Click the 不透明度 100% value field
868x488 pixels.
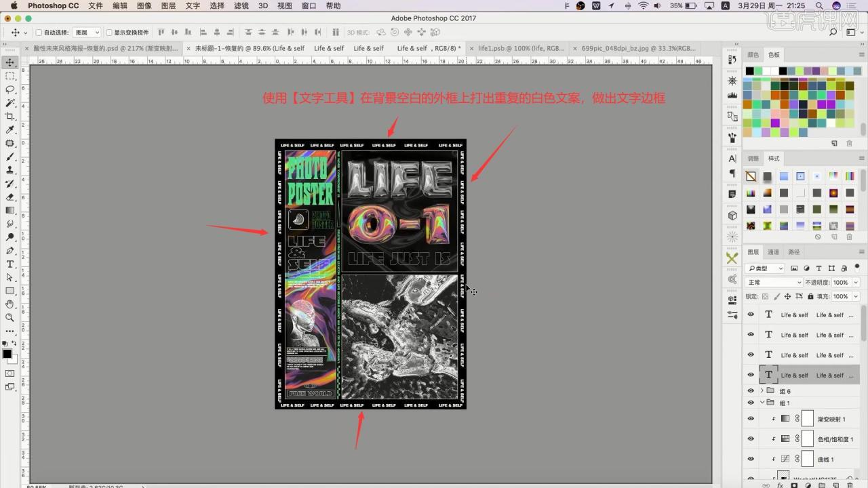coord(841,282)
